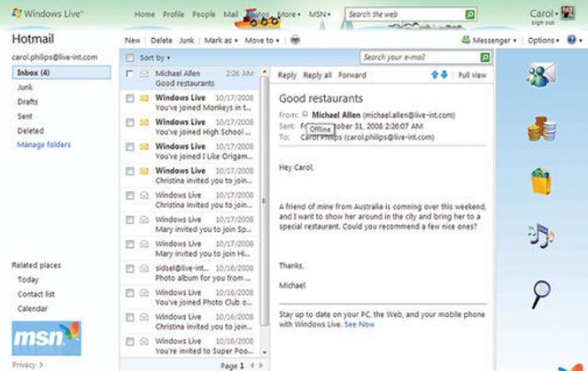The height and width of the screenshot is (371, 588).
Task: Click Carol's profile picture
Action: 568,12
